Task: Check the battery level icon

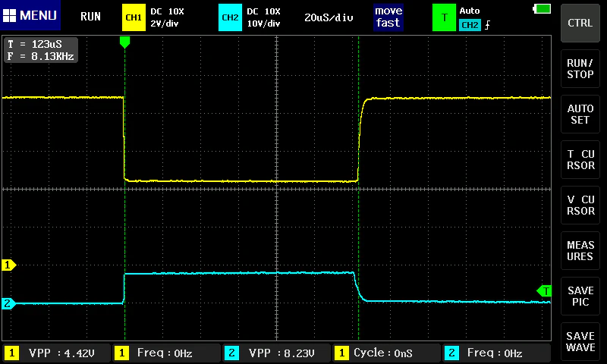Action: click(542, 8)
